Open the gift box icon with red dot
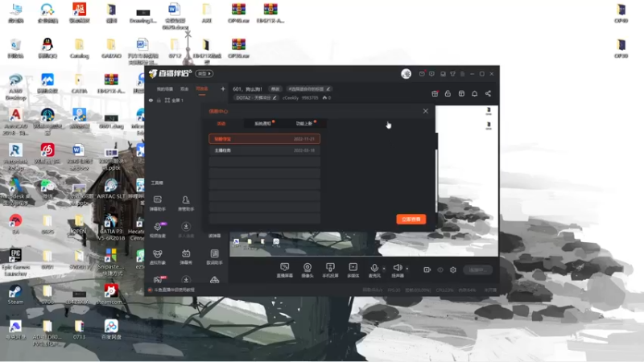 435,93
